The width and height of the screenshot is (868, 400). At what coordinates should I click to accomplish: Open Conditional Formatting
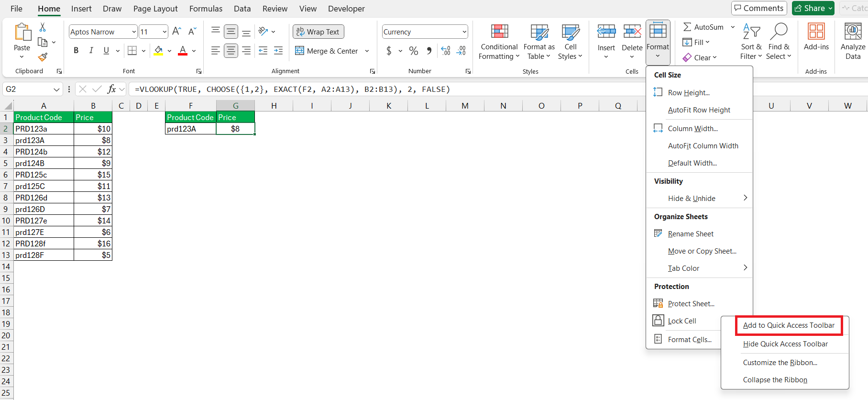click(x=499, y=42)
